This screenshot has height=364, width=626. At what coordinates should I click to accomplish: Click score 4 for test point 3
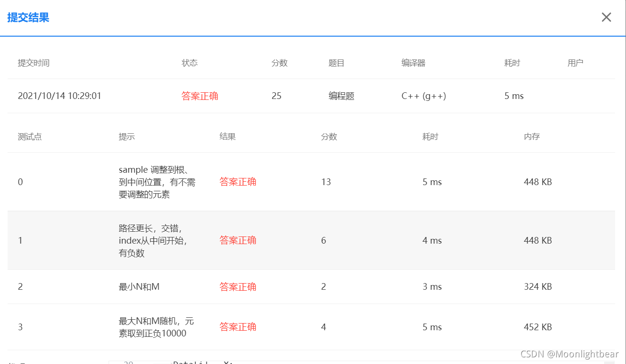pyautogui.click(x=324, y=327)
